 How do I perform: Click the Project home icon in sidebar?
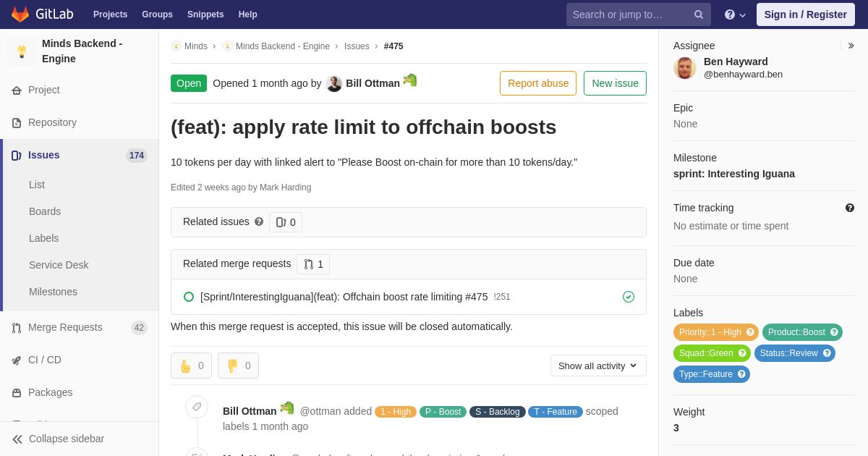coord(17,90)
